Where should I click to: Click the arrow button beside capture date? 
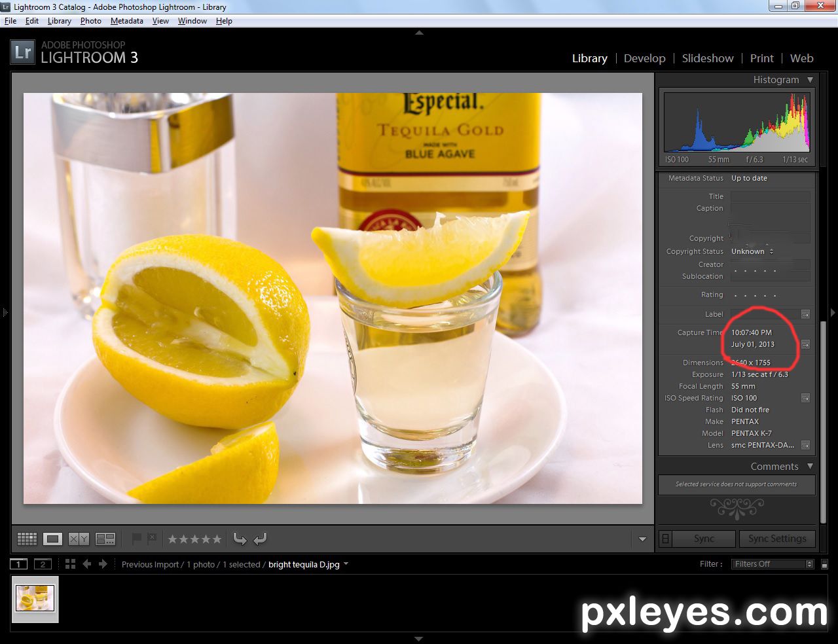tap(805, 344)
